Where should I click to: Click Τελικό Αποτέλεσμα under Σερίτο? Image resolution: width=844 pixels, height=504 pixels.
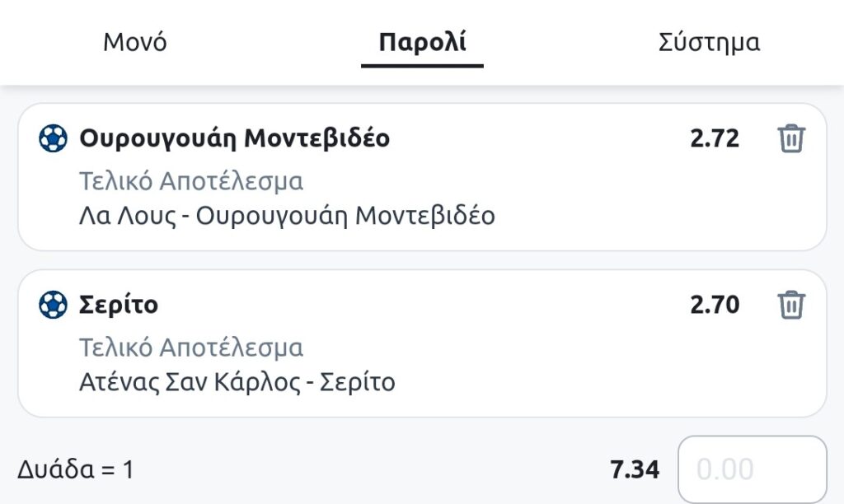coord(191,347)
